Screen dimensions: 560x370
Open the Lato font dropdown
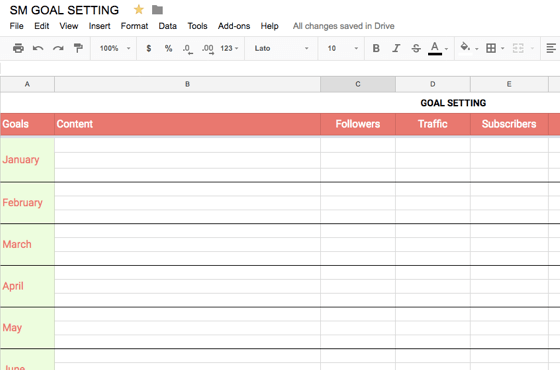tap(281, 48)
